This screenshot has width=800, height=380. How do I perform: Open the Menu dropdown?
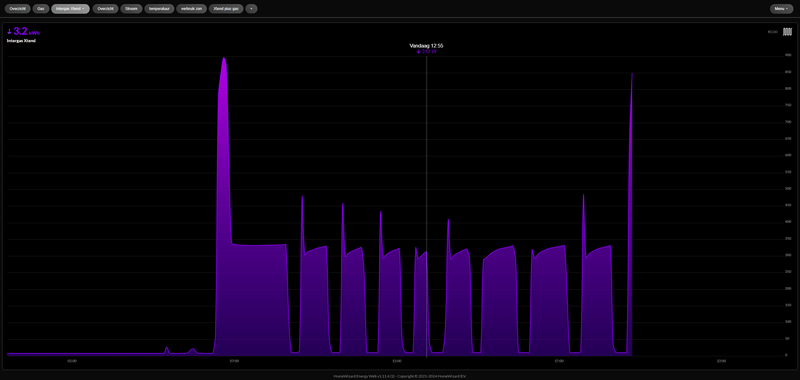pos(782,9)
